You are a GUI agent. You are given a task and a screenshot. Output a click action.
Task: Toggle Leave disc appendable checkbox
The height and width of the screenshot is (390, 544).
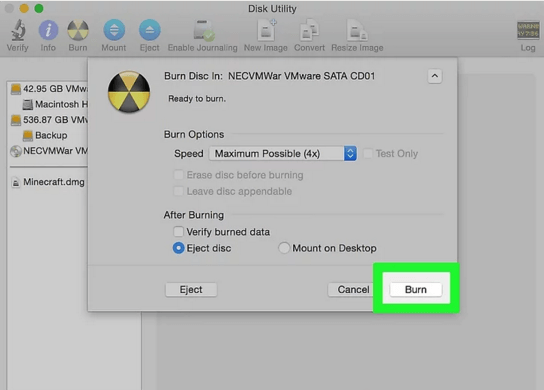tap(178, 191)
